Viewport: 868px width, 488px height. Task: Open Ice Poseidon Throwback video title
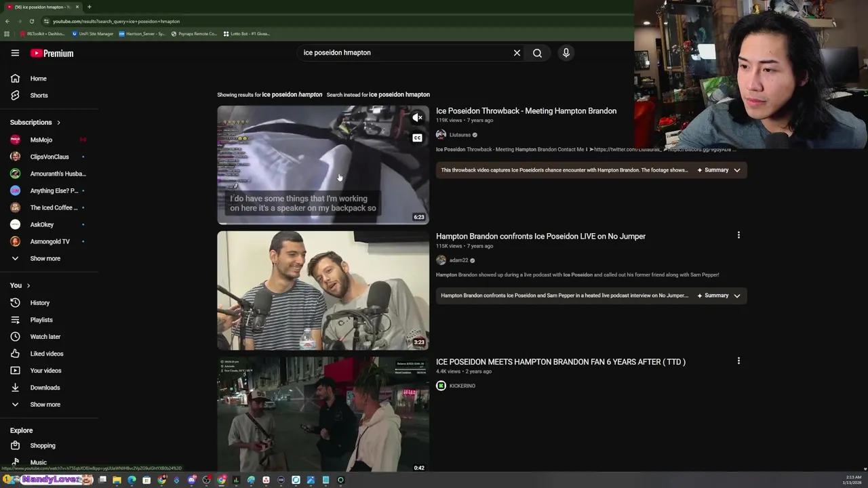click(526, 111)
